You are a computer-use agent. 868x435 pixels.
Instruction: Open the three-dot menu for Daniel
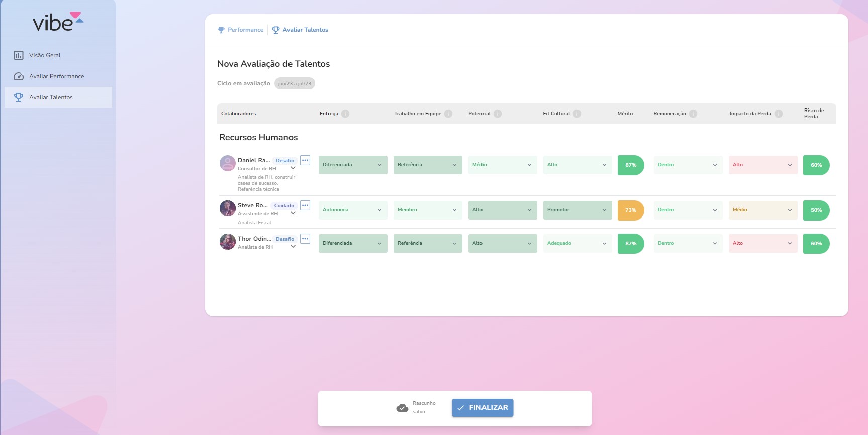305,160
